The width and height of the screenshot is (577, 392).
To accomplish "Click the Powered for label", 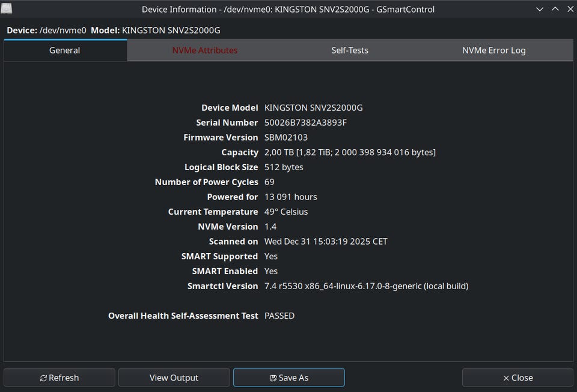I will click(233, 197).
